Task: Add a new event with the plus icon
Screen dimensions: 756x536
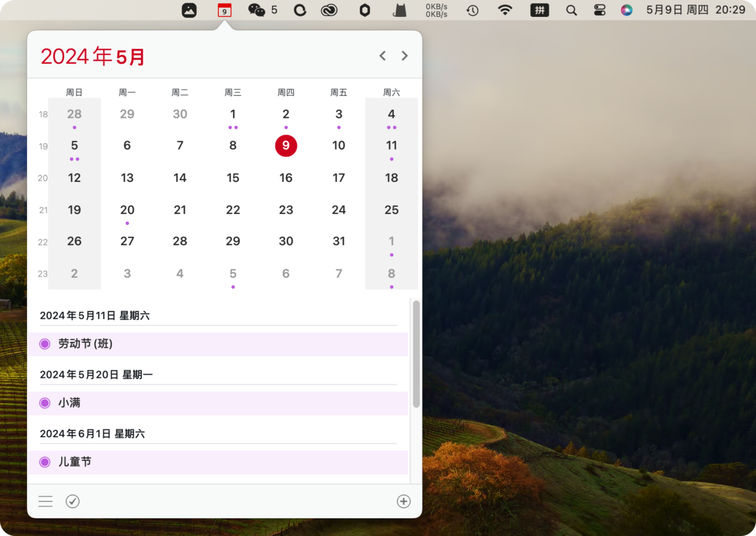Action: pyautogui.click(x=404, y=501)
